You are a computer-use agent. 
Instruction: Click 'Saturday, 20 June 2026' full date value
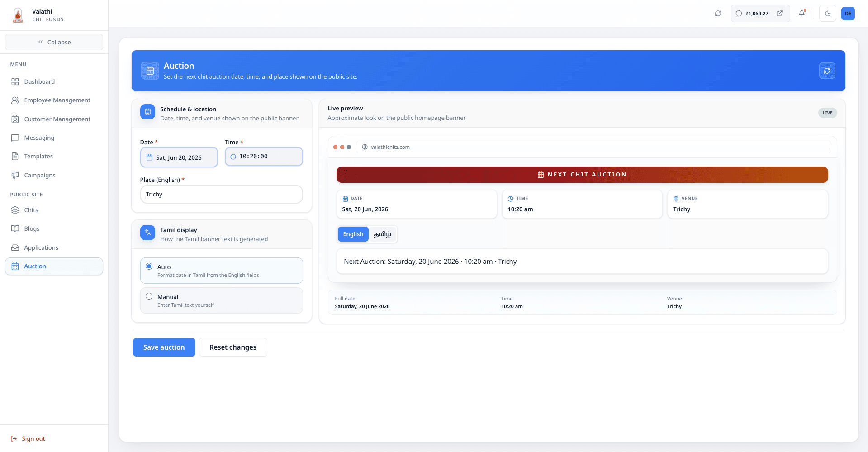point(362,306)
